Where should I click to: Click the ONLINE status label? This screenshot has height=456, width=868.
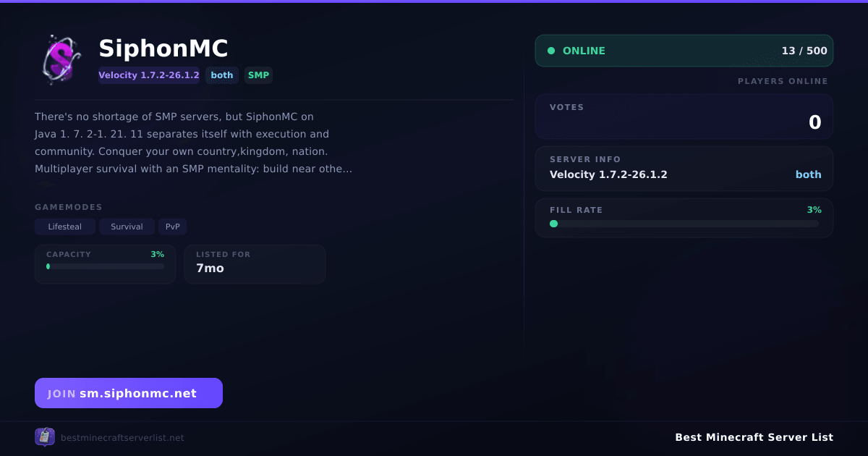click(x=584, y=51)
